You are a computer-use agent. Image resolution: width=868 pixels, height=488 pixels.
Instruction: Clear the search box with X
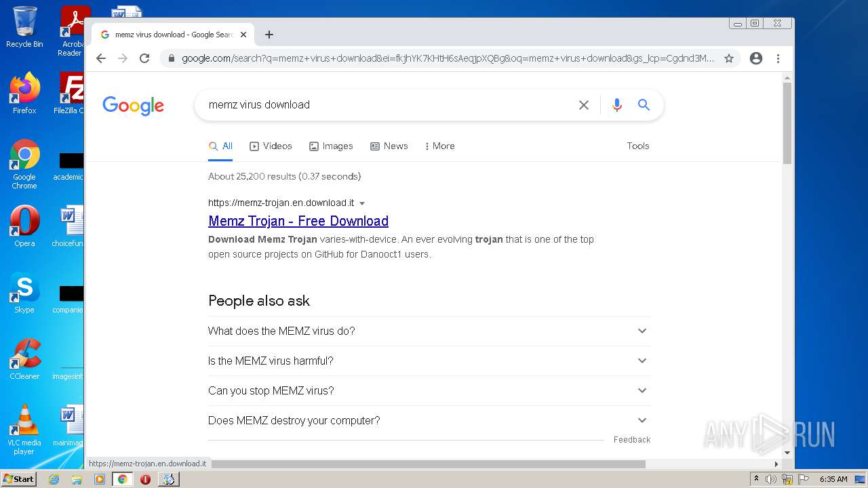583,105
